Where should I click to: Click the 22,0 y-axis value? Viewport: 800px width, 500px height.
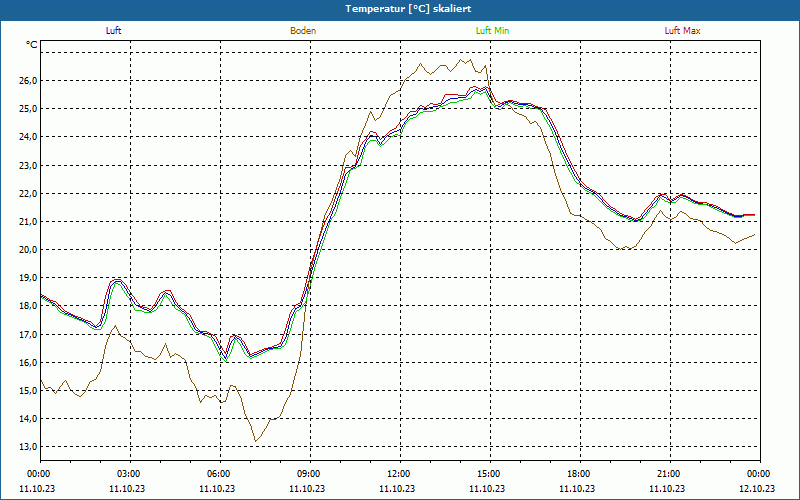[29, 193]
